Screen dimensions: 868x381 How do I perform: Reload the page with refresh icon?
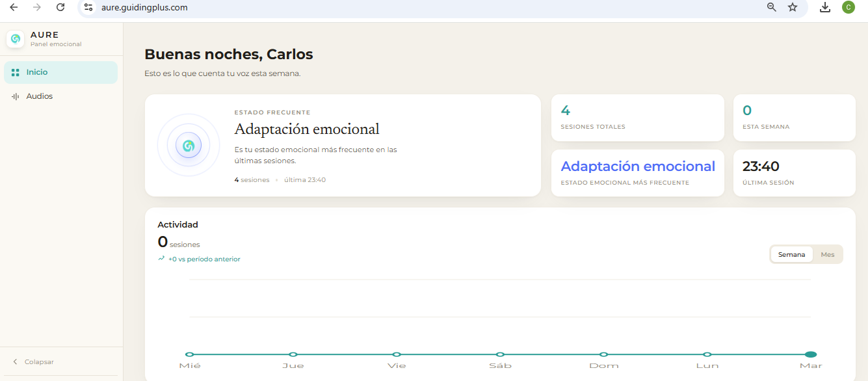pyautogui.click(x=60, y=7)
